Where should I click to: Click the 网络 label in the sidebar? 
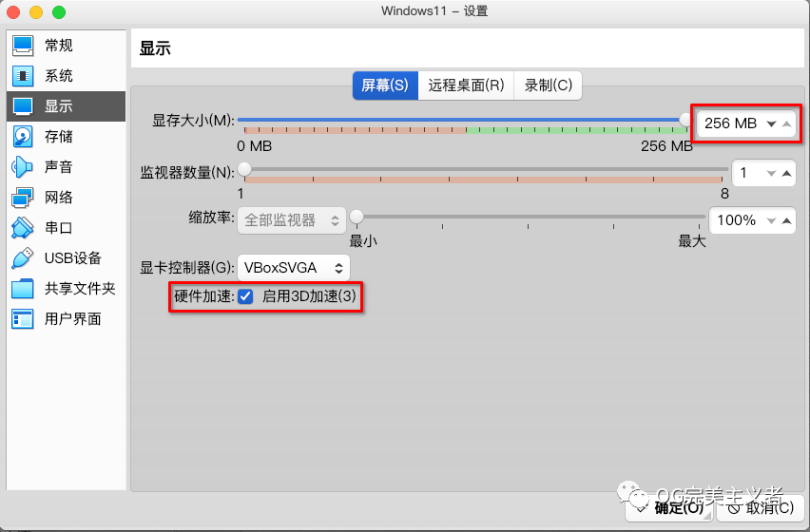coord(58,197)
